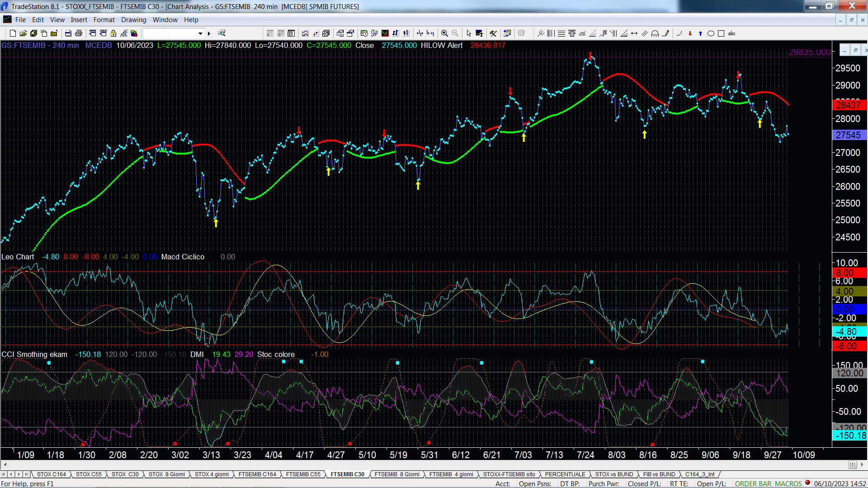Select the Zoom Out magnifier tool
Screen dimensions: 868x488
455,33
